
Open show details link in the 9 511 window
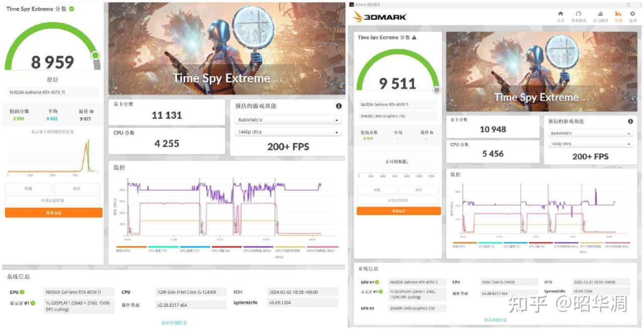pyautogui.click(x=496, y=320)
